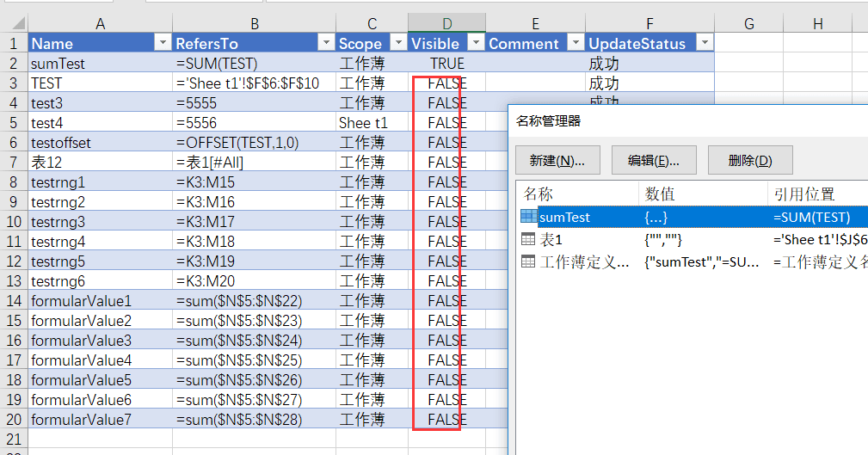This screenshot has width=868, height=455.
Task: Click the =5556 cell
Action: coord(254,122)
